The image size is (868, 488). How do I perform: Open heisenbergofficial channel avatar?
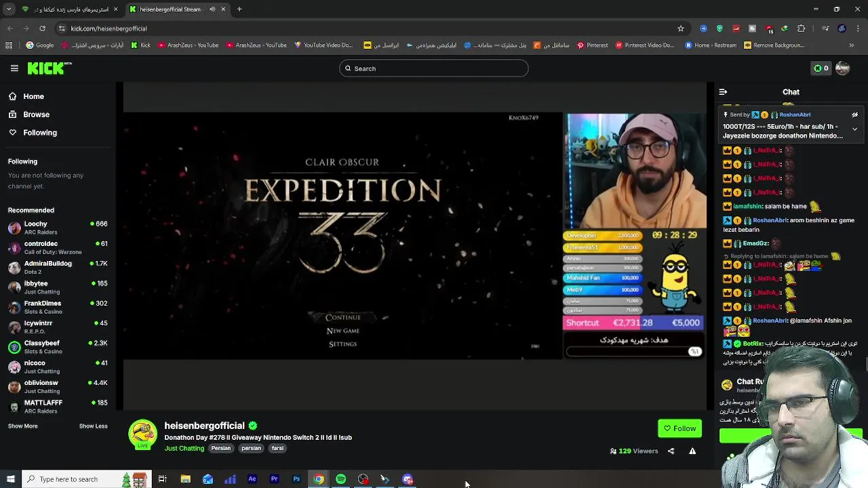point(142,434)
